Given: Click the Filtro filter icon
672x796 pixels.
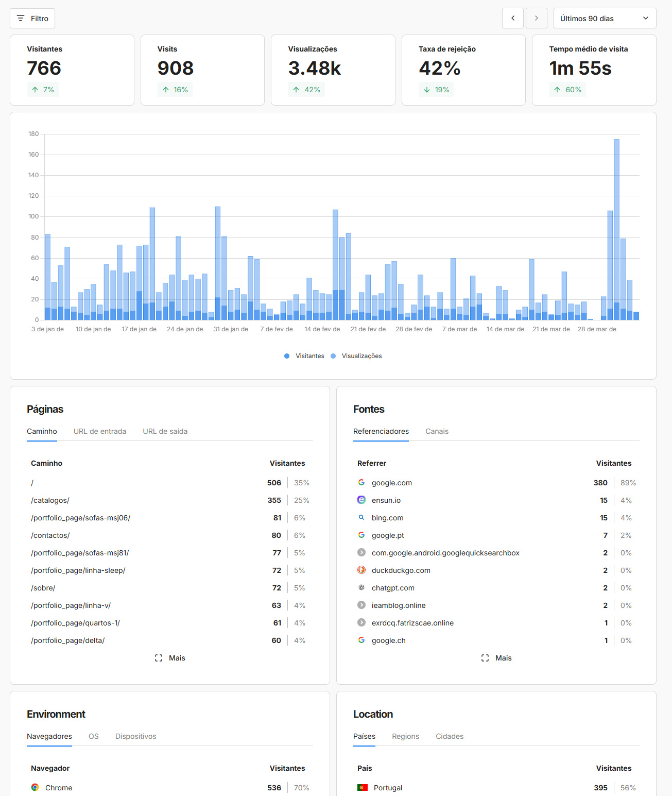Looking at the screenshot, I should [x=21, y=19].
